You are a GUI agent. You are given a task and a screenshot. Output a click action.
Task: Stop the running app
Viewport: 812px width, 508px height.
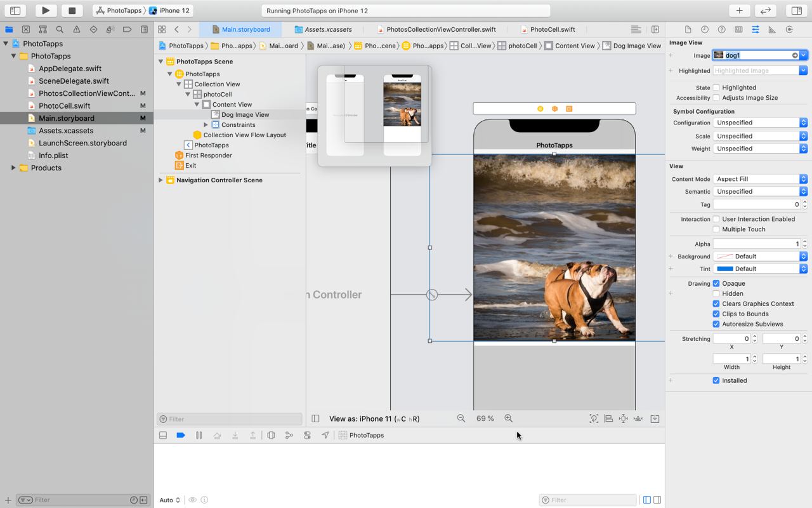pos(72,10)
